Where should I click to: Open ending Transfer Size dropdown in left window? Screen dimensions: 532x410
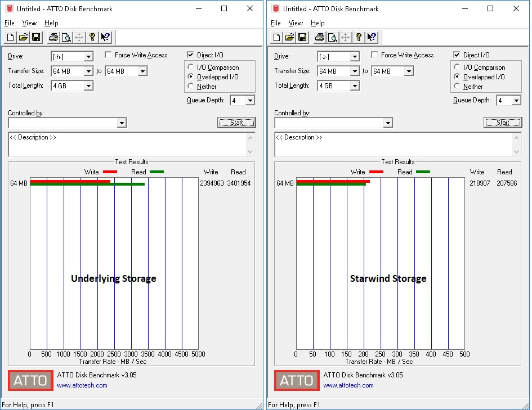pyautogui.click(x=142, y=71)
